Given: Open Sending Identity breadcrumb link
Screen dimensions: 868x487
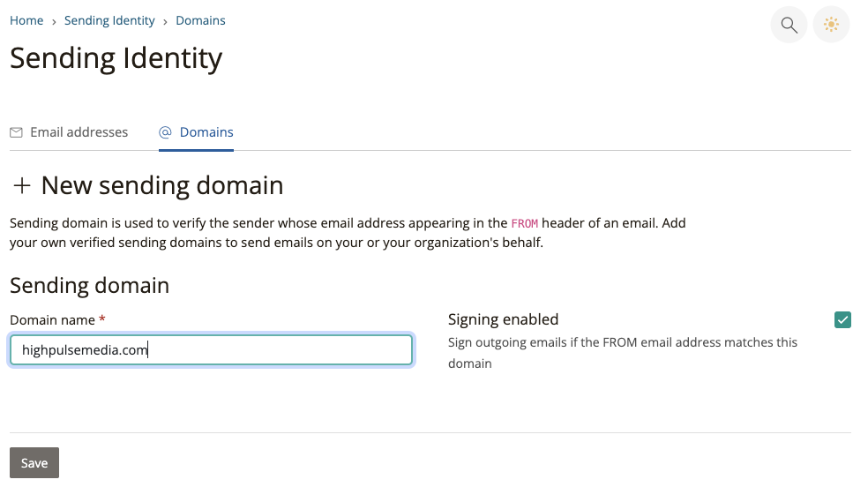Looking at the screenshot, I should [x=109, y=20].
